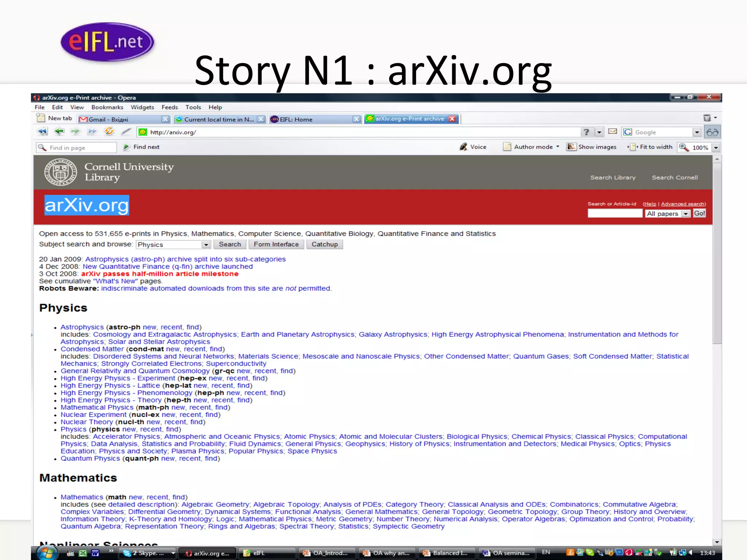
Task: Open the Word icon in quick launch
Action: (x=95, y=553)
